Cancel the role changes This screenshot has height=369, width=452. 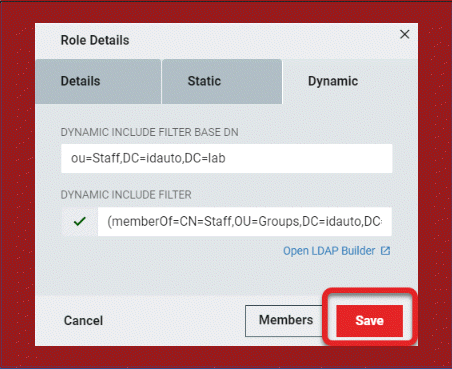[83, 321]
